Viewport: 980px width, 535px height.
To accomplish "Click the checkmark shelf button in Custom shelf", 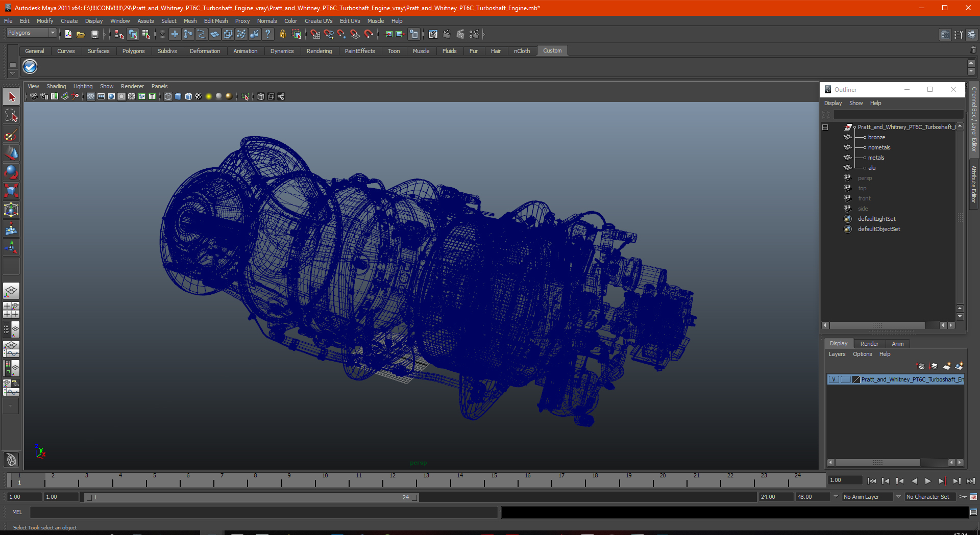I will tap(30, 67).
